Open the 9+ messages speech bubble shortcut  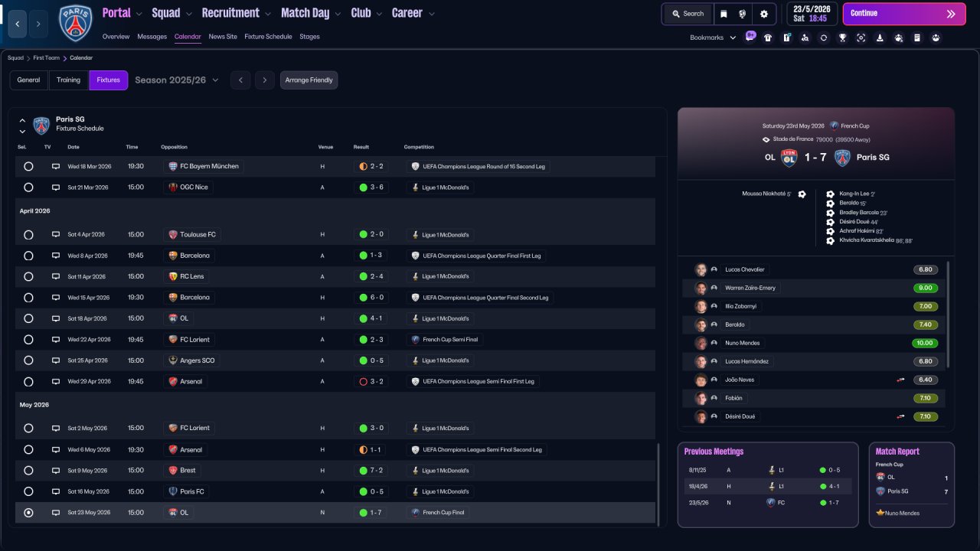pyautogui.click(x=750, y=35)
